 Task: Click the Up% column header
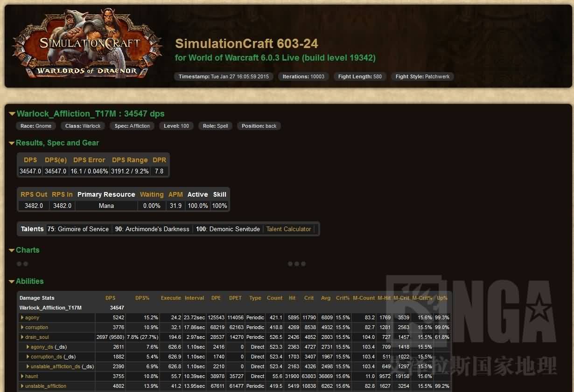click(442, 298)
